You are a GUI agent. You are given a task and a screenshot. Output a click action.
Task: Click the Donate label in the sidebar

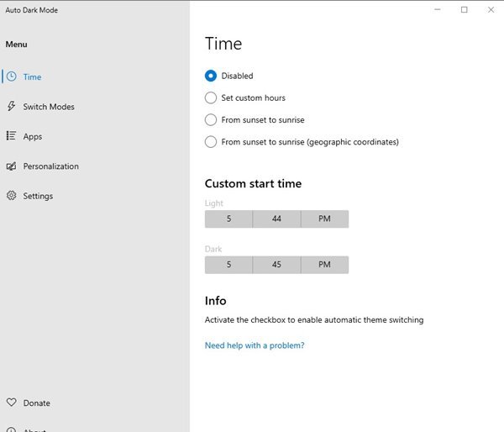pyautogui.click(x=36, y=403)
